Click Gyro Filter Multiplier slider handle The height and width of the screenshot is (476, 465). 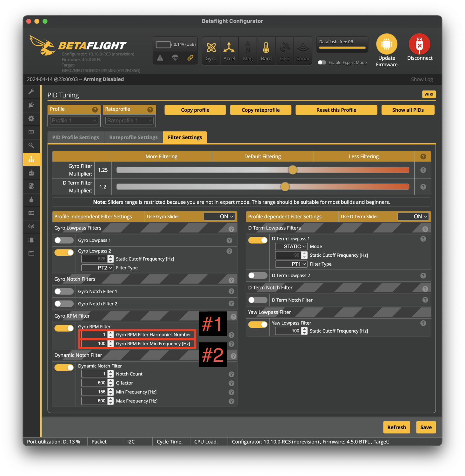[293, 170]
